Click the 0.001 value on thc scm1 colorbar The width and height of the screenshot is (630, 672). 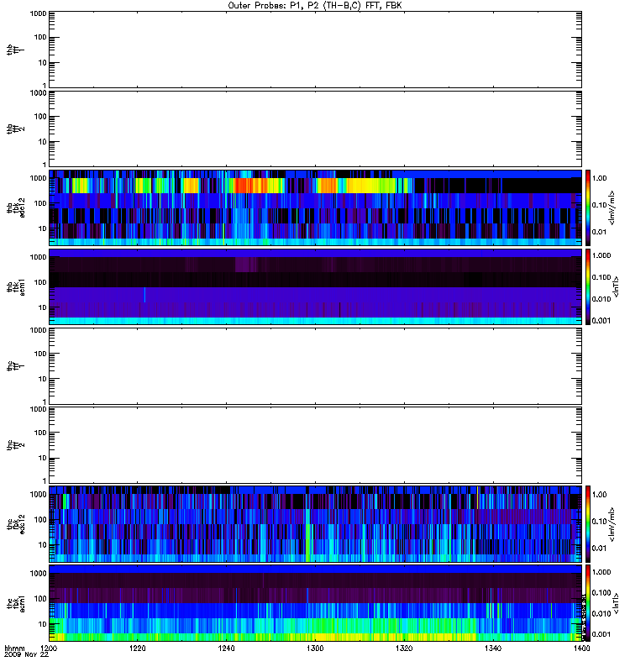click(601, 634)
